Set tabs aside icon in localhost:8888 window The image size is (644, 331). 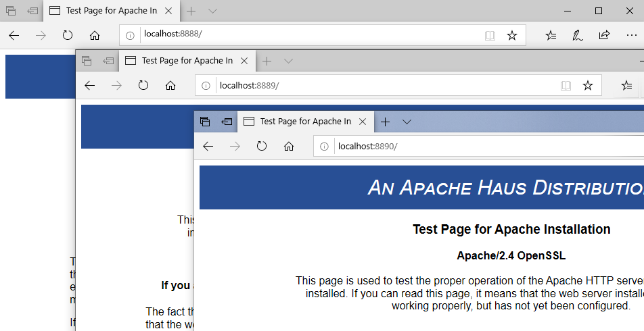[x=32, y=11]
